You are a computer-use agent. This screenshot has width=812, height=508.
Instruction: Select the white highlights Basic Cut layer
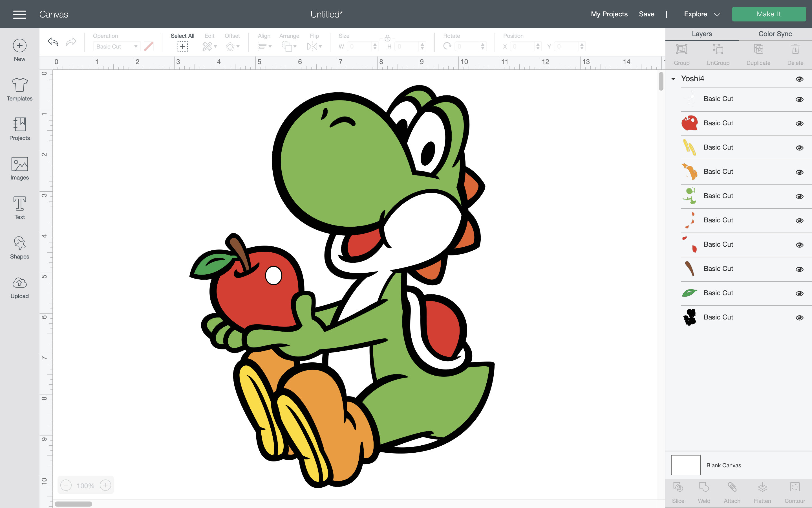746,99
